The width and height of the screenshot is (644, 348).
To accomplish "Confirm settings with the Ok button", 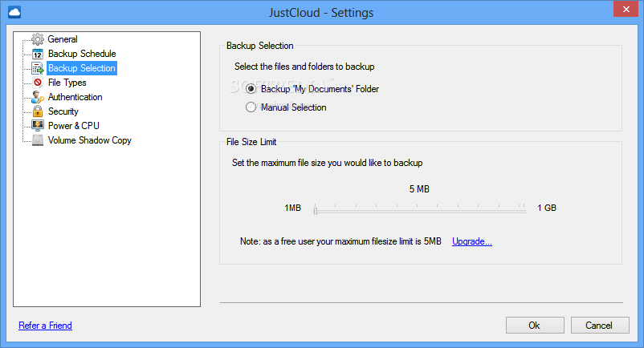I will [x=535, y=325].
